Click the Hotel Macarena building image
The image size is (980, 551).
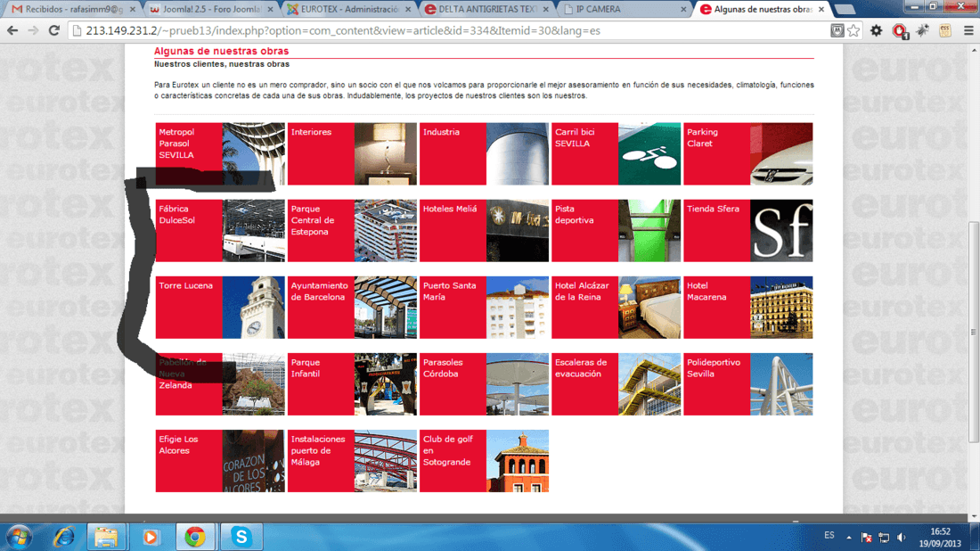pos(781,308)
